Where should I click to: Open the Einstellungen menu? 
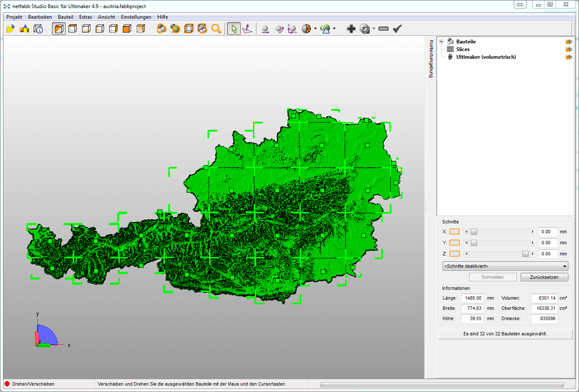136,17
